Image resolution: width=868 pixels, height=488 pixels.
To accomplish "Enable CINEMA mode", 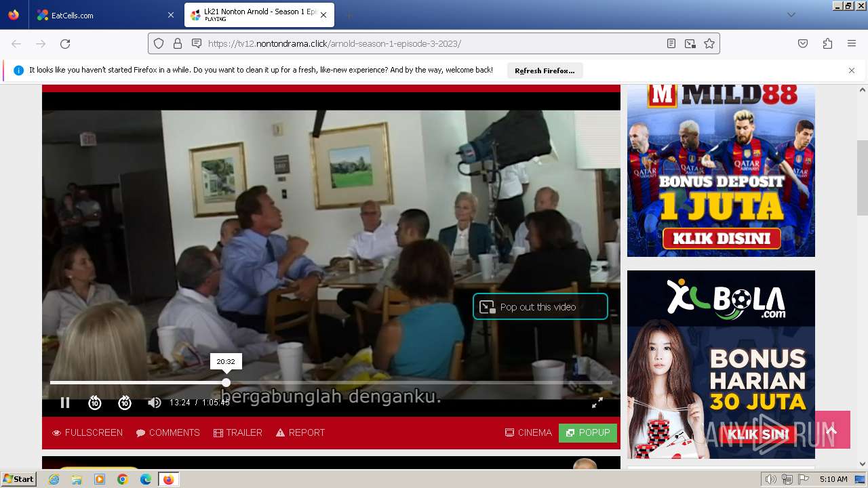I will 528,432.
